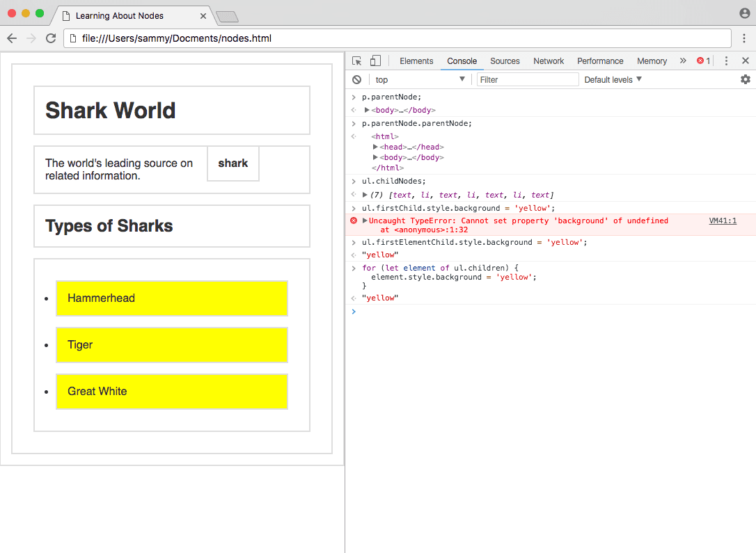756x553 pixels.
Task: Click the red error count indicator
Action: (703, 61)
